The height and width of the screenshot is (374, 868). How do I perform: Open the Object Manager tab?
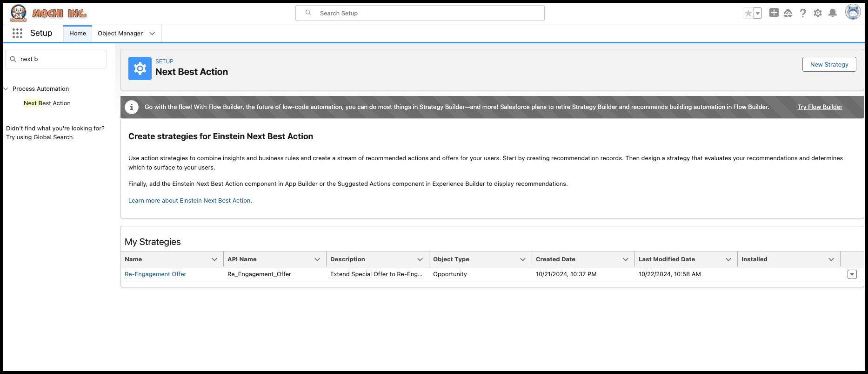pos(120,34)
